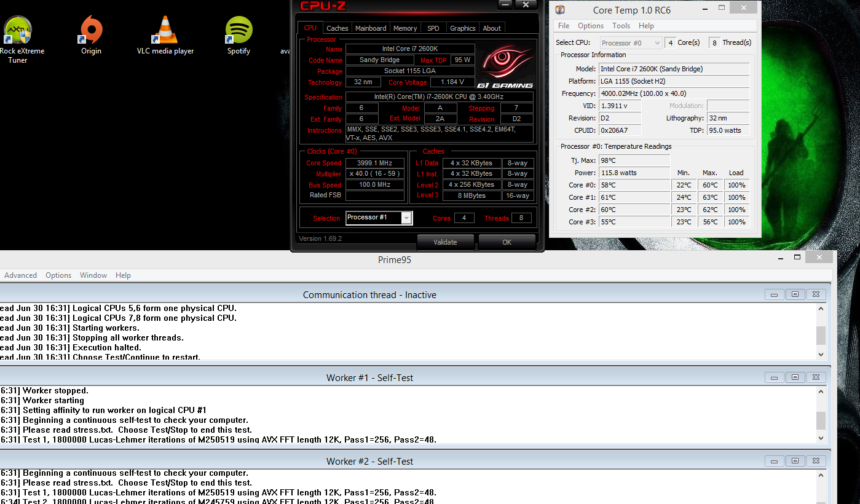Screen dimensions: 860x504
Task: Switch to the Caches tab in CPU-Z
Action: pyautogui.click(x=337, y=28)
